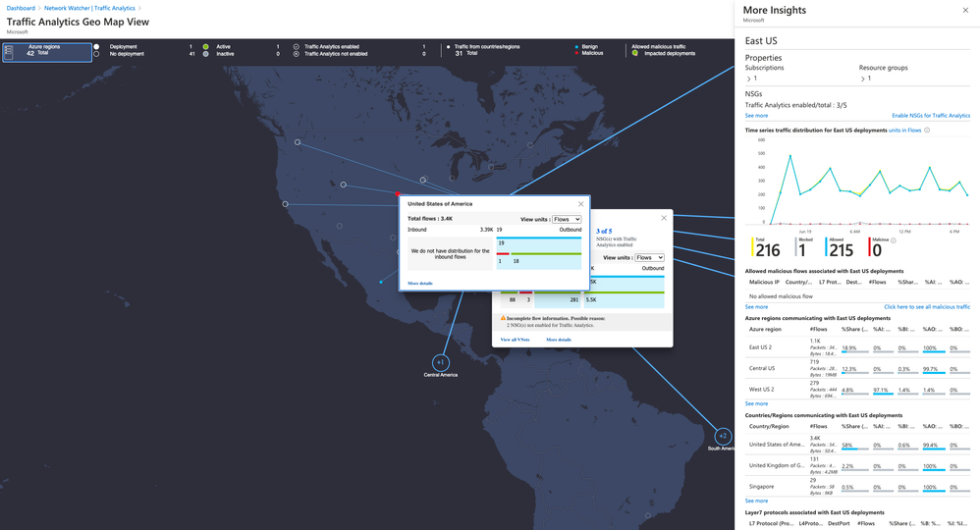This screenshot has width=980, height=530.
Task: Click See more under Countries/Regions table
Action: tap(756, 501)
